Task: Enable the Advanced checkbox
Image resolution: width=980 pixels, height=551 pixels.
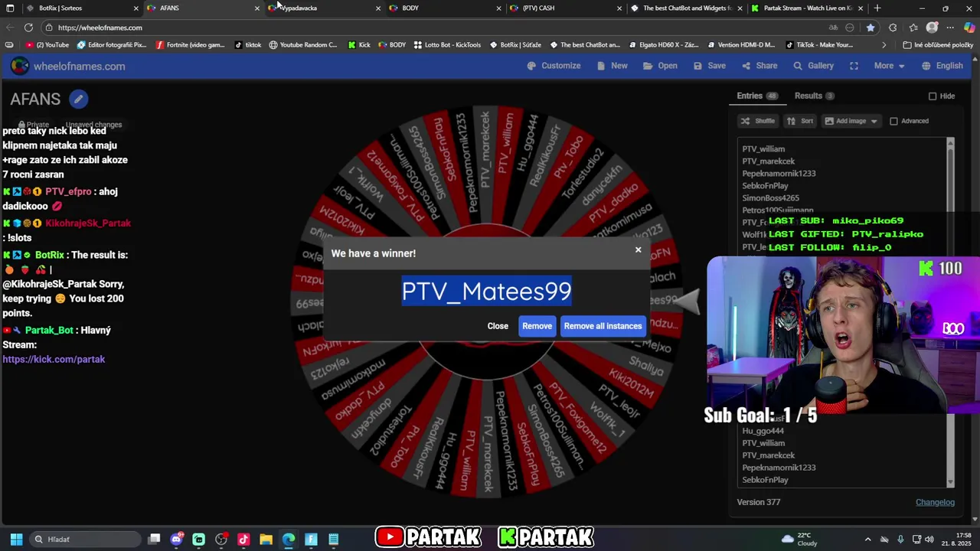Action: point(893,121)
